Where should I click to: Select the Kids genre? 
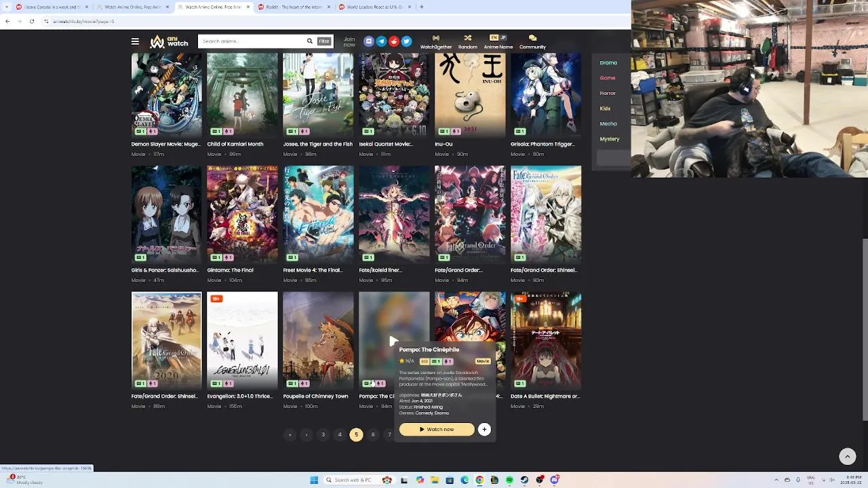605,108
